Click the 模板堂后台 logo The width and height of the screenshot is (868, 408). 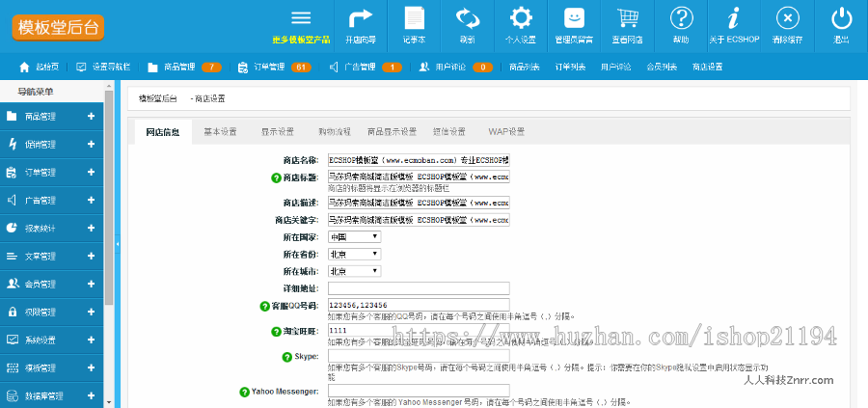58,27
